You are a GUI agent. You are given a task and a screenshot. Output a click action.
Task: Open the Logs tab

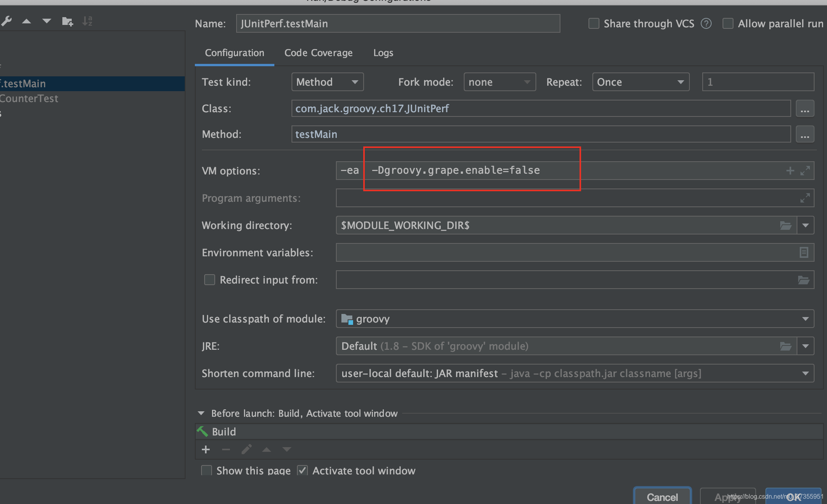[x=383, y=53]
